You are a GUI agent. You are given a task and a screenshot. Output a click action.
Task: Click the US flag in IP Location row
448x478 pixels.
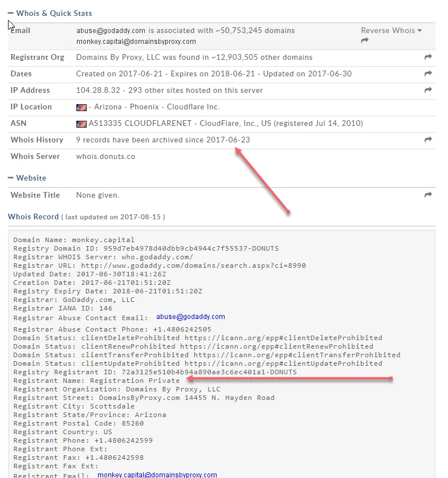coord(82,107)
